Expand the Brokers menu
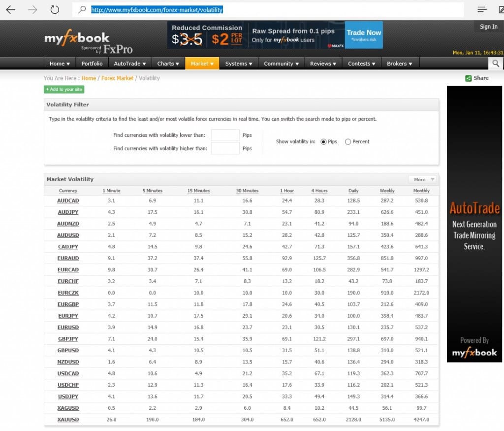The image size is (504, 431). pos(400,64)
